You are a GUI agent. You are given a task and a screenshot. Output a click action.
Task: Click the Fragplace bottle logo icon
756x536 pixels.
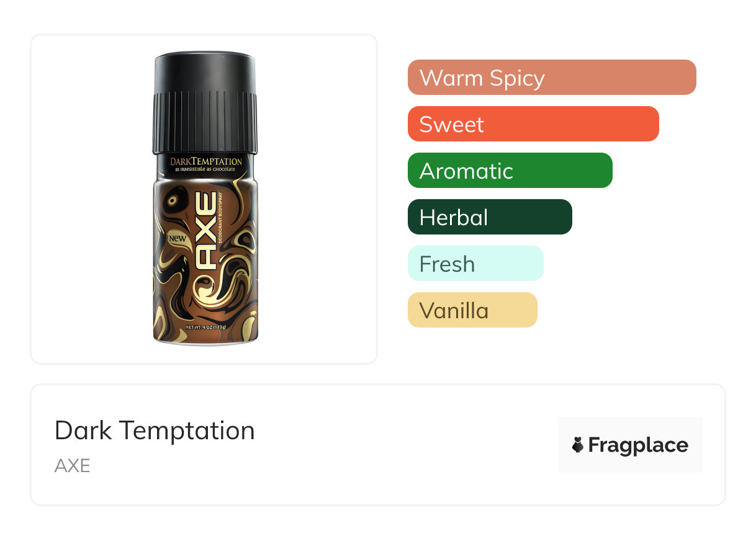[x=578, y=445]
